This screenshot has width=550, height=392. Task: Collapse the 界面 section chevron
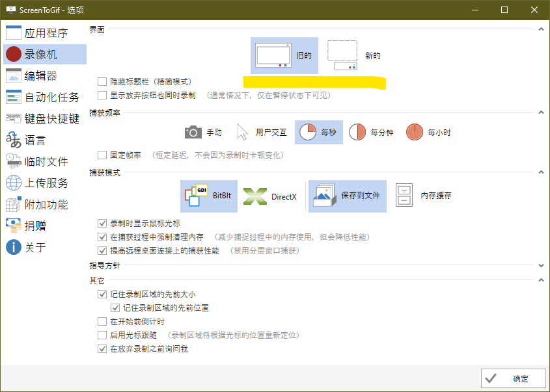[x=542, y=29]
